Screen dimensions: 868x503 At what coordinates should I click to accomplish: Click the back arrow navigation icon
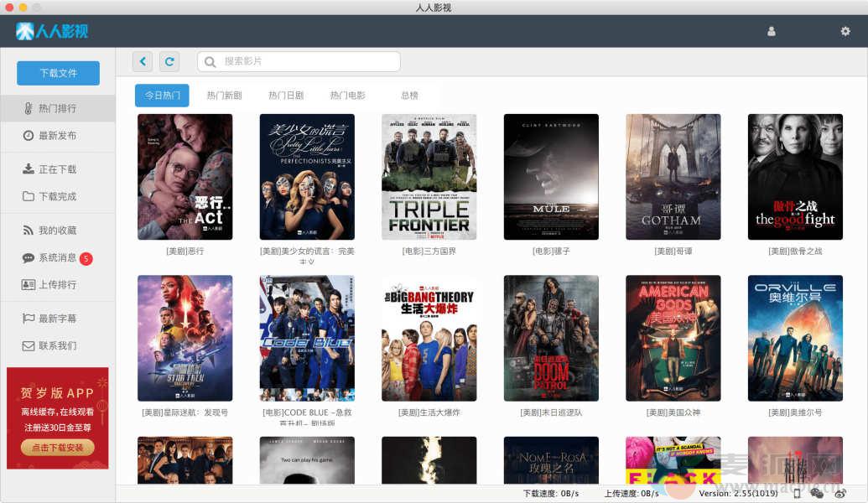(143, 61)
